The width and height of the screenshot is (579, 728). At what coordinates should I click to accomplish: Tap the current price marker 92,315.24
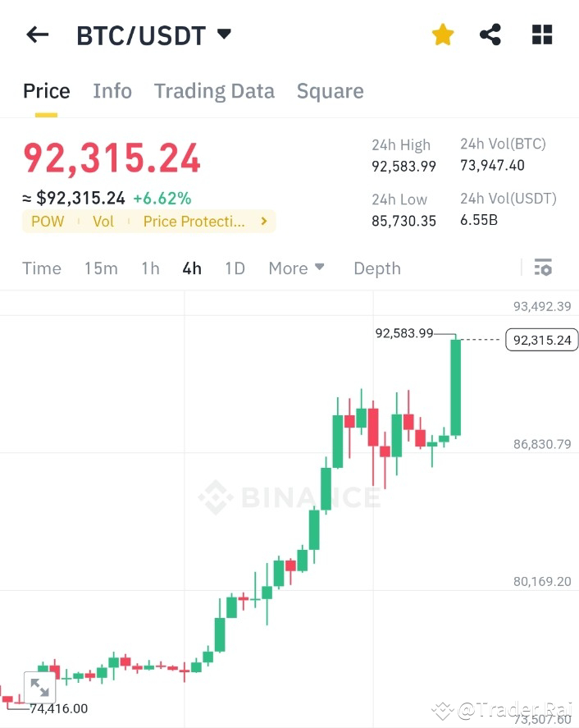541,340
